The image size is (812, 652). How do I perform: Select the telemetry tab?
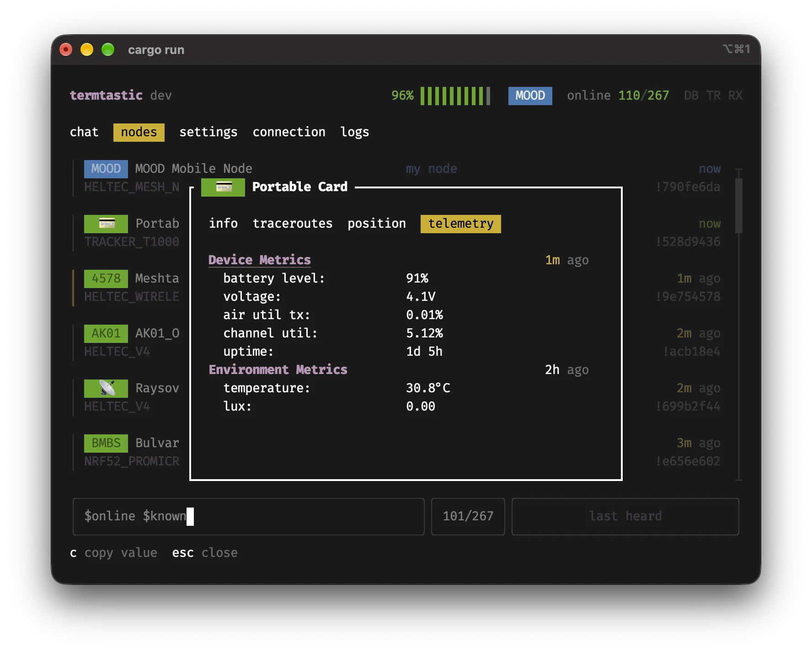pos(461,224)
